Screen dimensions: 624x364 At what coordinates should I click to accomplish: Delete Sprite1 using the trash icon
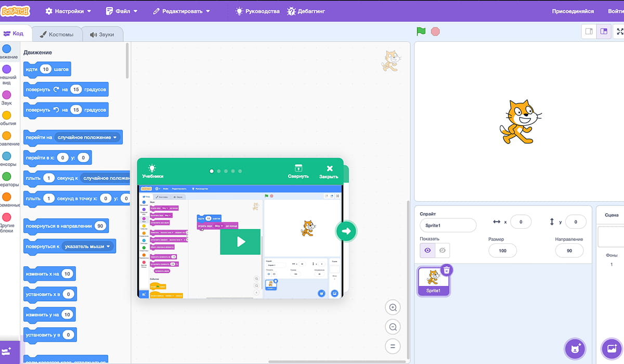pyautogui.click(x=446, y=270)
